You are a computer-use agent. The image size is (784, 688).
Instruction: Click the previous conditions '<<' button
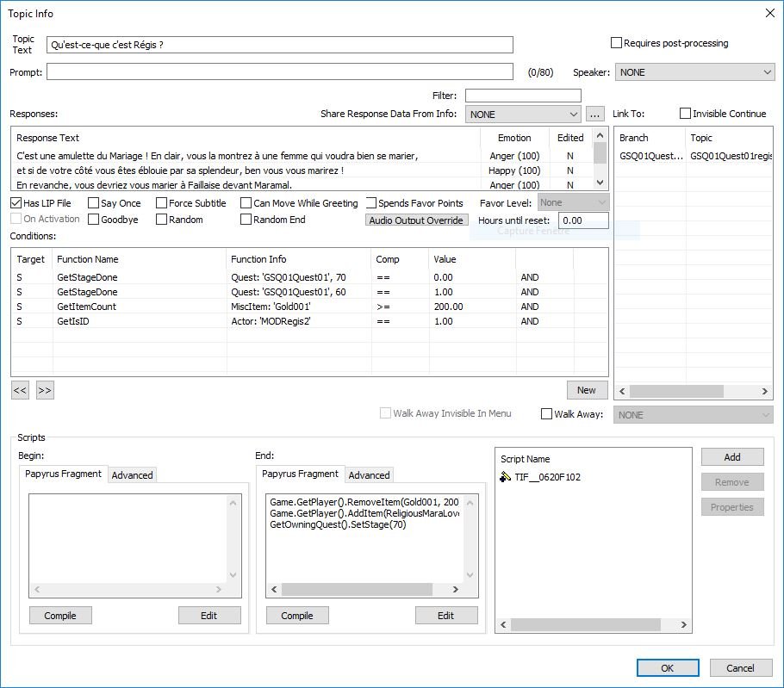point(20,390)
